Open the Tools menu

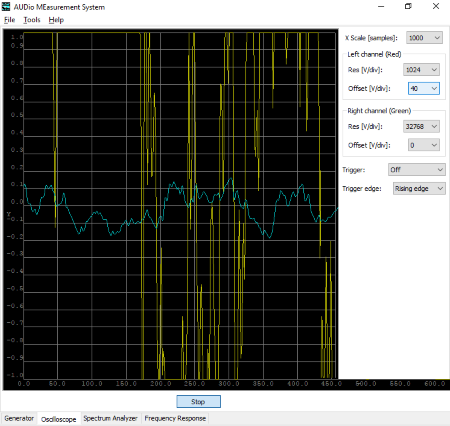tap(32, 20)
